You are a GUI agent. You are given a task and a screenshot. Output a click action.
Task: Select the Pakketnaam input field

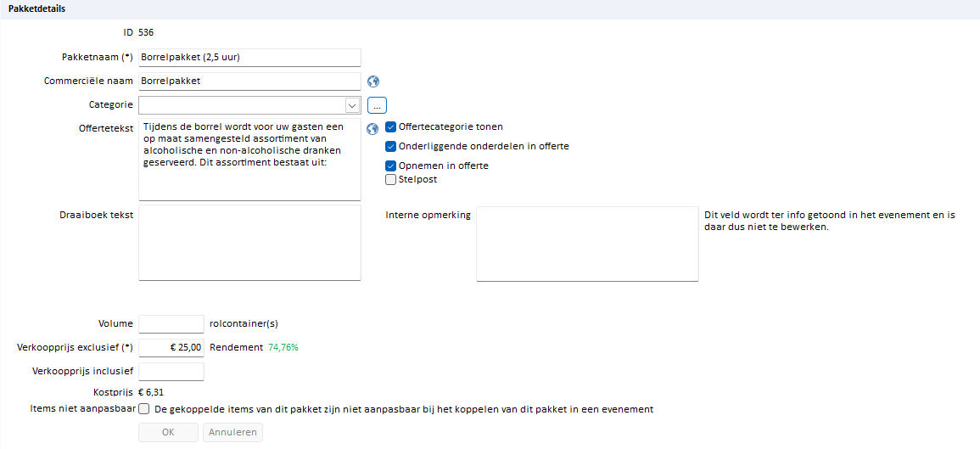pyautogui.click(x=250, y=57)
